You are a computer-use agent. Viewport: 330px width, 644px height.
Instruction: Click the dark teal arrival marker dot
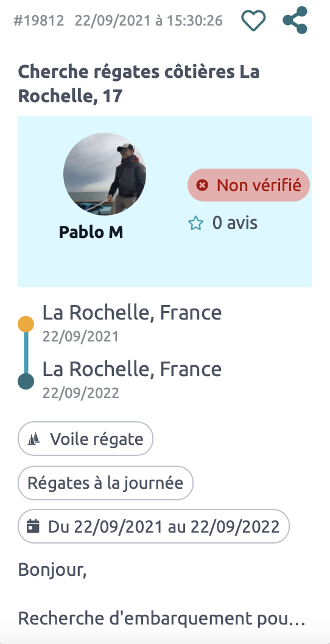click(x=26, y=381)
